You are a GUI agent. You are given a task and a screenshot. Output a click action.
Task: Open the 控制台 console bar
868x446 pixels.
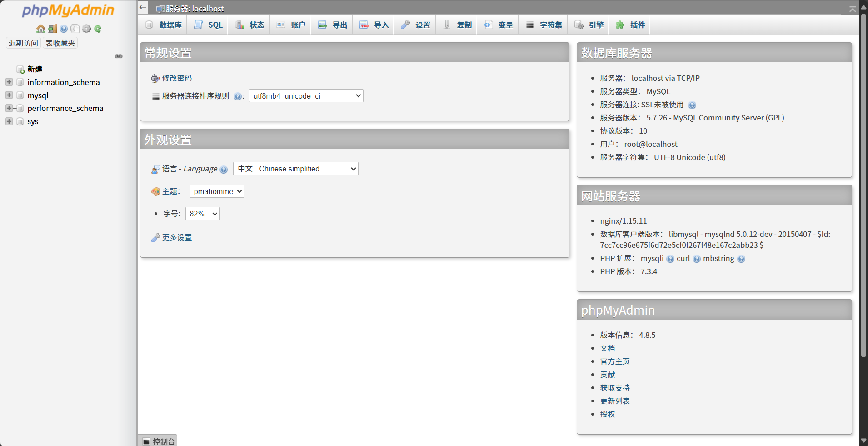pos(159,441)
